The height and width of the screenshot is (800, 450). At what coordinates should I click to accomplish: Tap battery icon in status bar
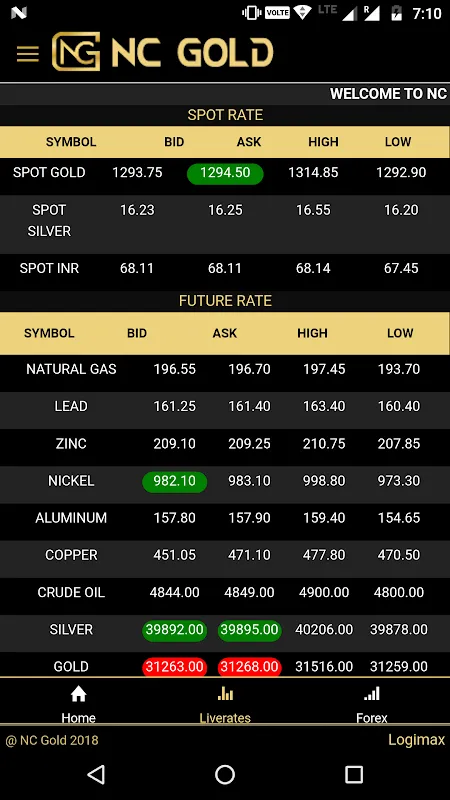click(396, 13)
